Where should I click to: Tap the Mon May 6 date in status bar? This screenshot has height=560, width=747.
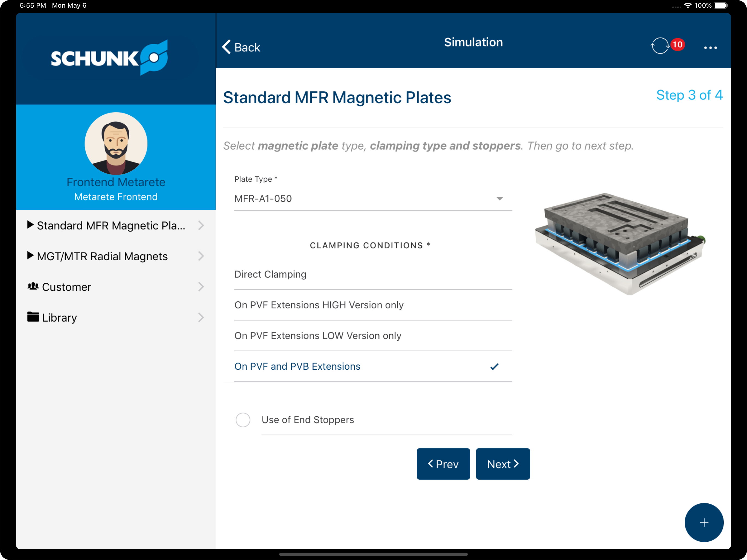69,5
